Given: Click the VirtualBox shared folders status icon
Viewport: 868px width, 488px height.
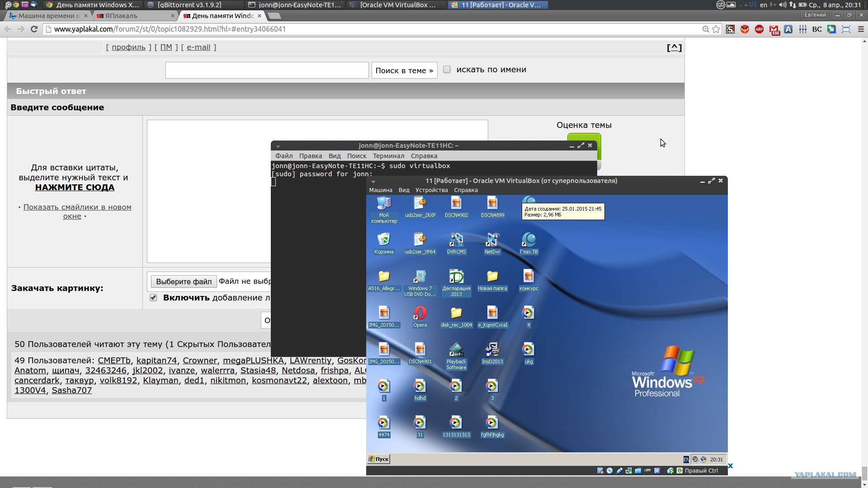Looking at the screenshot, I should point(638,471).
